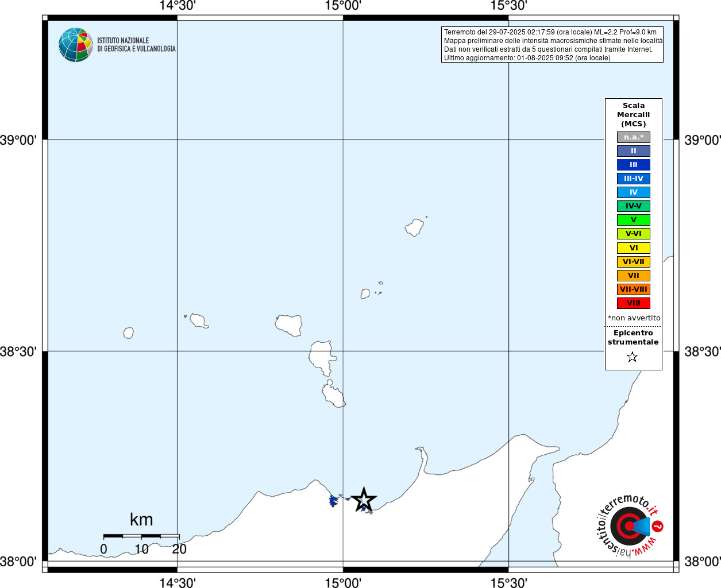Click the '*non avvertito' legend note

(634, 318)
